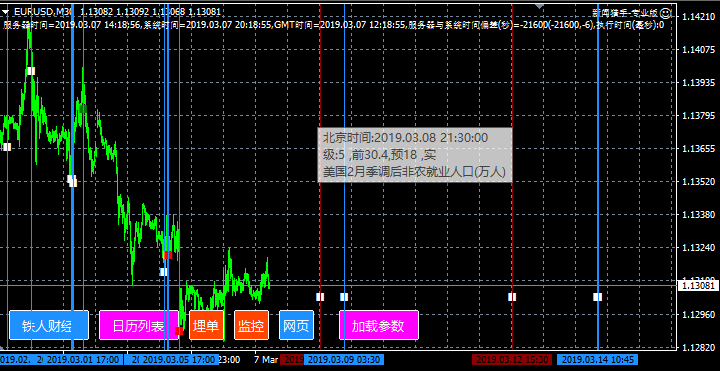Toggle the 埋单 pending order button

click(x=206, y=325)
